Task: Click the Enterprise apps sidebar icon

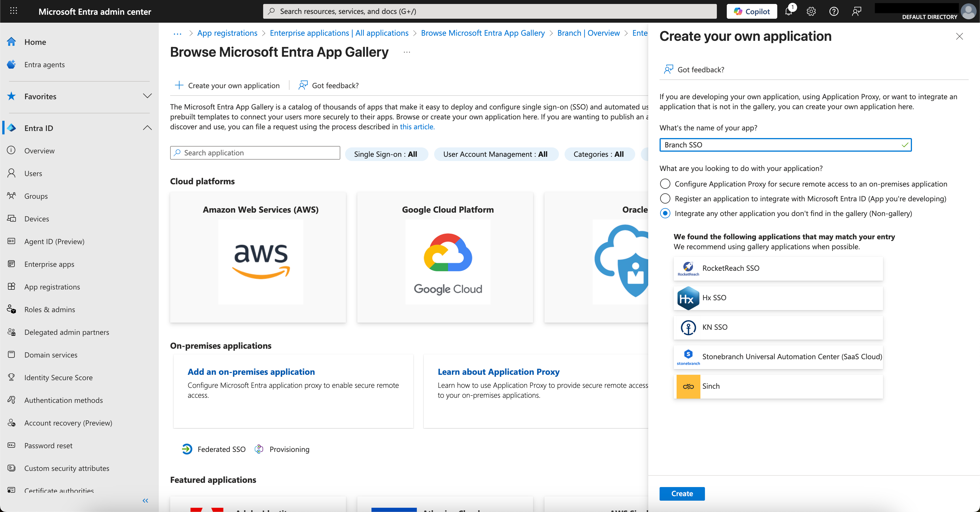Action: [11, 264]
